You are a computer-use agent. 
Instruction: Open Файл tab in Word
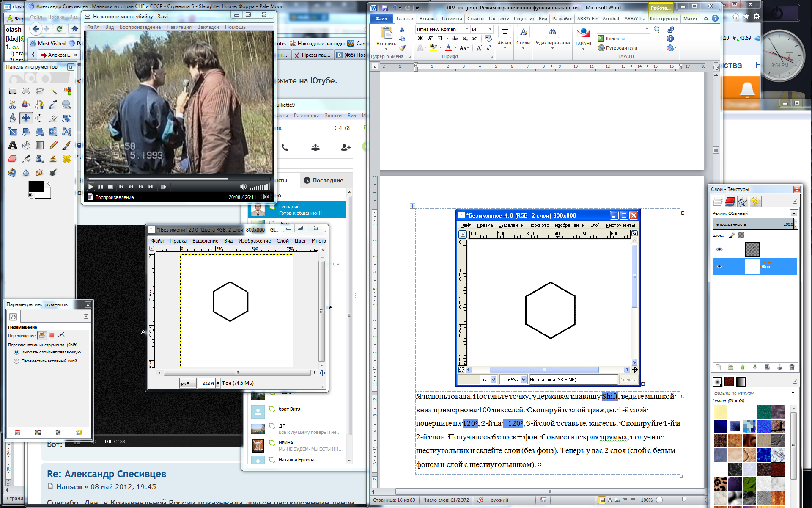(x=381, y=19)
